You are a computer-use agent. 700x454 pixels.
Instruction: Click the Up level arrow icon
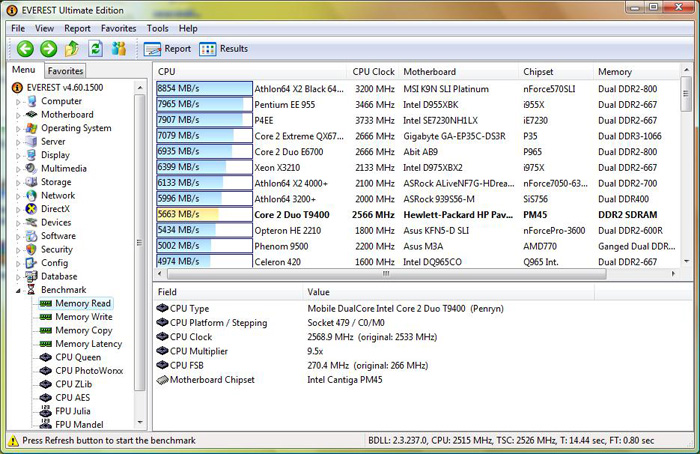72,49
